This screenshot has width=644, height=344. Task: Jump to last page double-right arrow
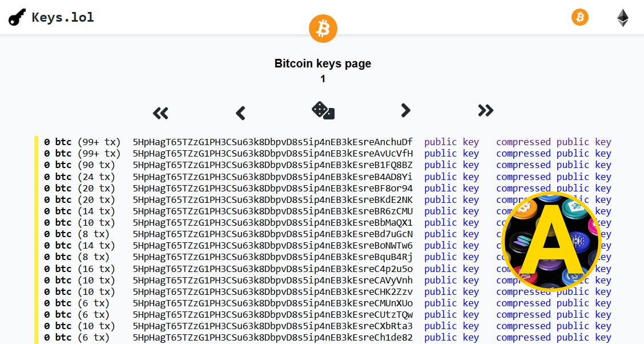(485, 110)
